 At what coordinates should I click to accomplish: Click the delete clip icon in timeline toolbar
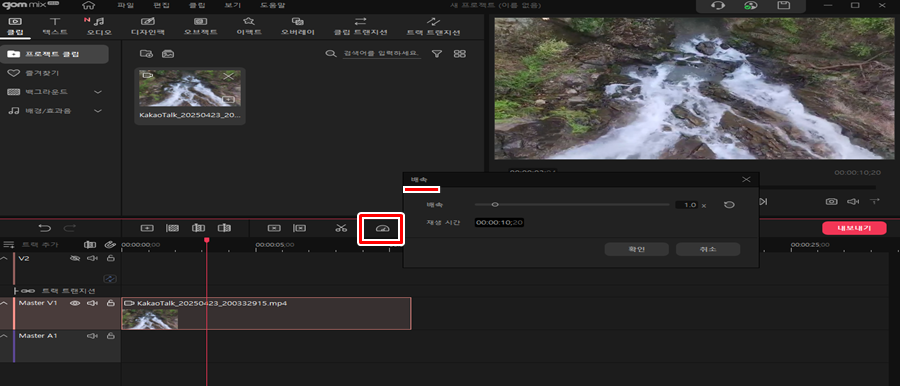[274, 228]
